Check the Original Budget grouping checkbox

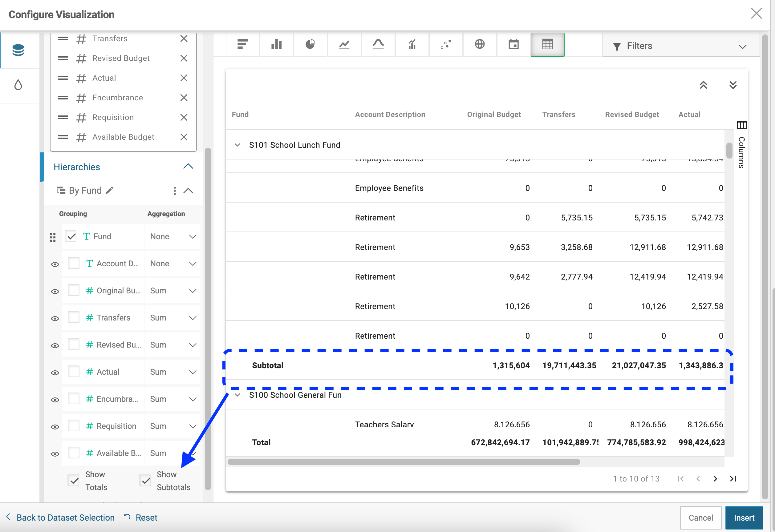(73, 290)
